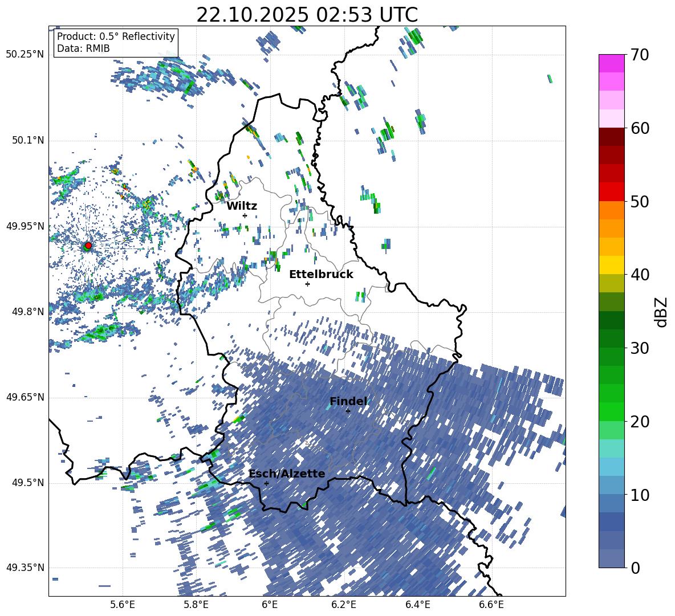Click the Wiltz city label

(242, 206)
